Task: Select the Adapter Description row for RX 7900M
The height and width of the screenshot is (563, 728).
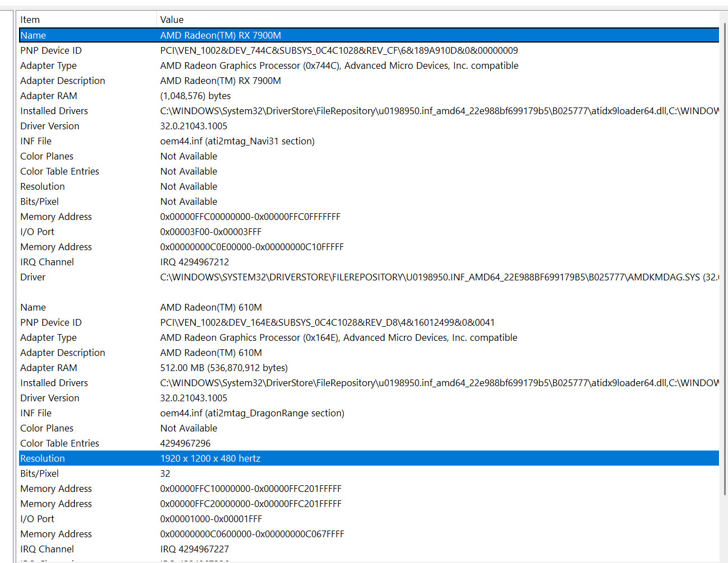Action: (x=369, y=81)
